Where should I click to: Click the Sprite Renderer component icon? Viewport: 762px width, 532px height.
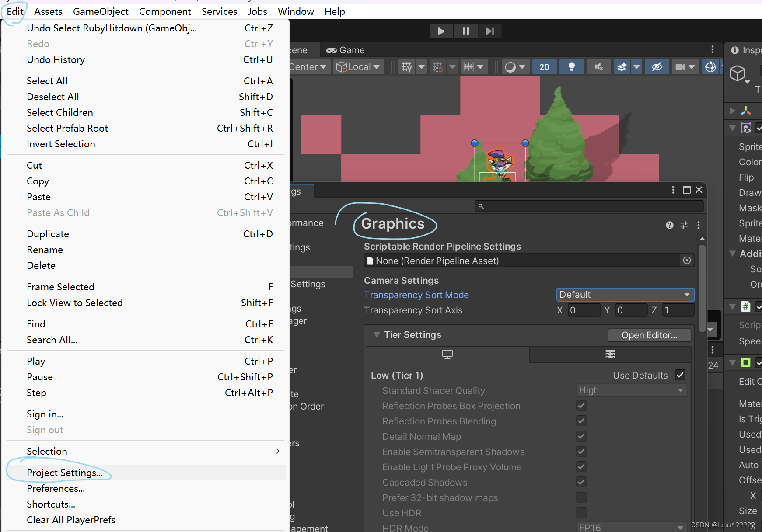click(x=746, y=128)
